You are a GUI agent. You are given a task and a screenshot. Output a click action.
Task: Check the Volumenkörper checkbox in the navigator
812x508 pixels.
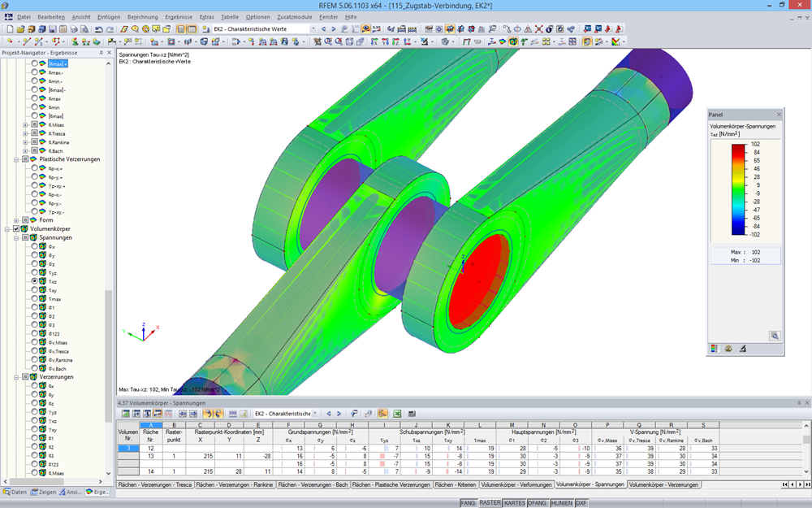15,228
